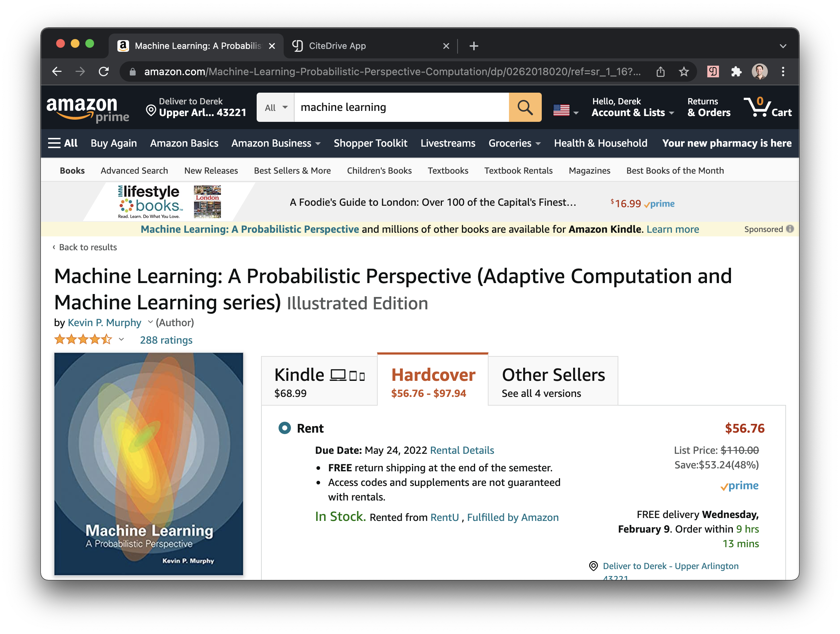Screen dimensions: 840x634
Task: Click the lifestyle books ad logo
Action: point(150,202)
